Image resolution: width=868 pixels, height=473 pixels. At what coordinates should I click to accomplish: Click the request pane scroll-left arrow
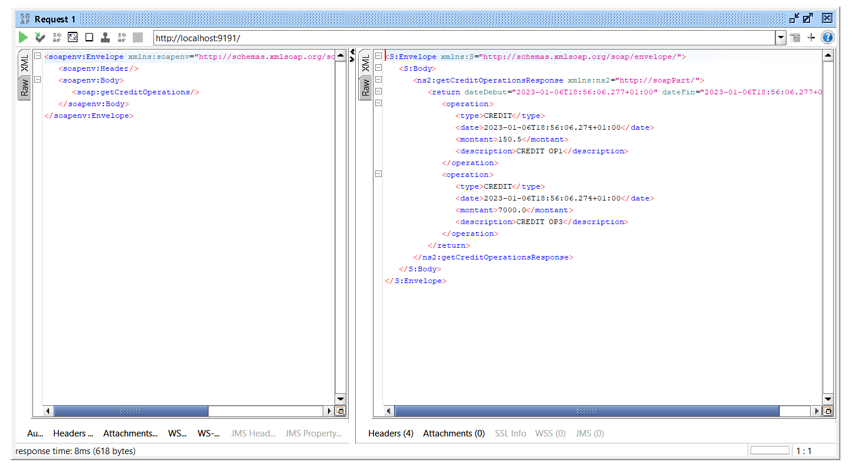48,411
